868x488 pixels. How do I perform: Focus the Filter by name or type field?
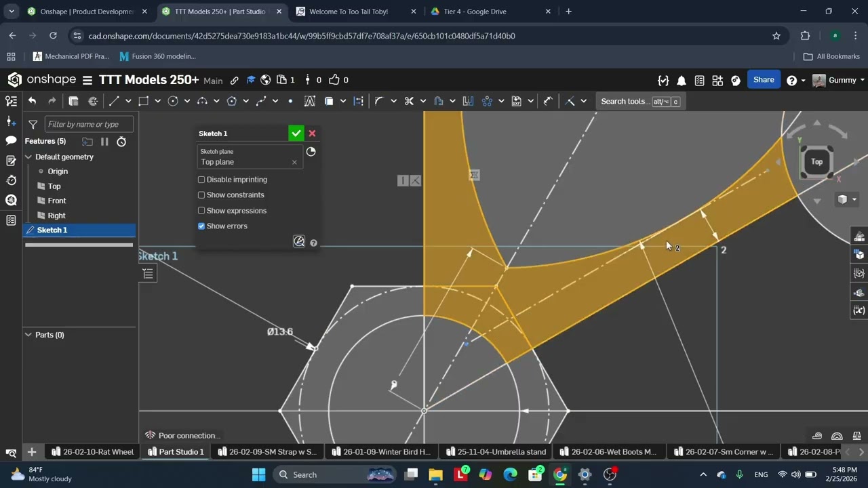89,124
